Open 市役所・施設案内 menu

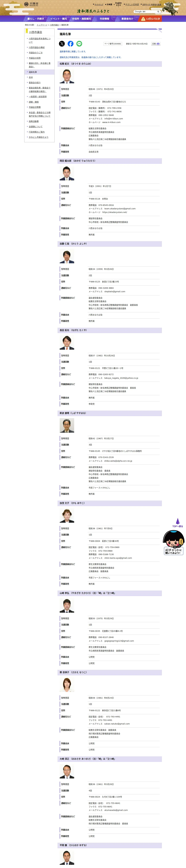(81, 19)
